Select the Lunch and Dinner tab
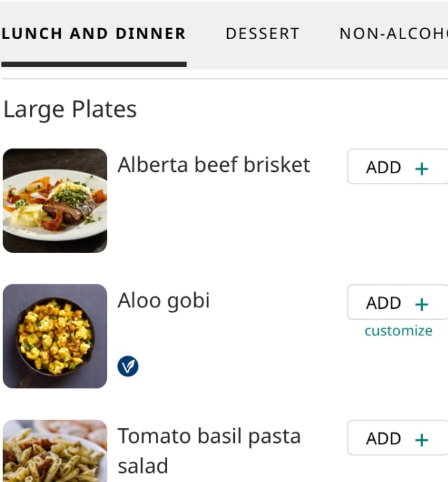 94,34
